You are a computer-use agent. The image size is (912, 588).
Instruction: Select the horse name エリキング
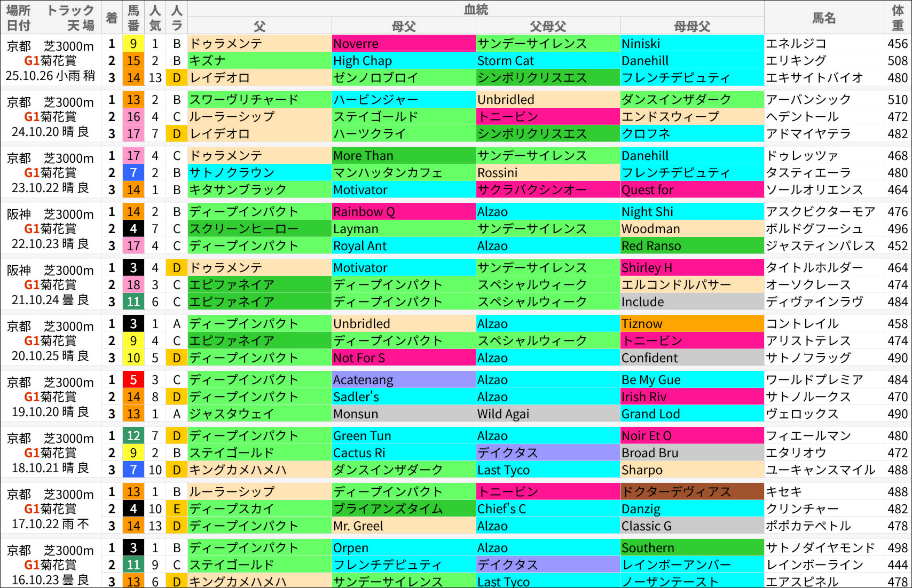pyautogui.click(x=796, y=61)
